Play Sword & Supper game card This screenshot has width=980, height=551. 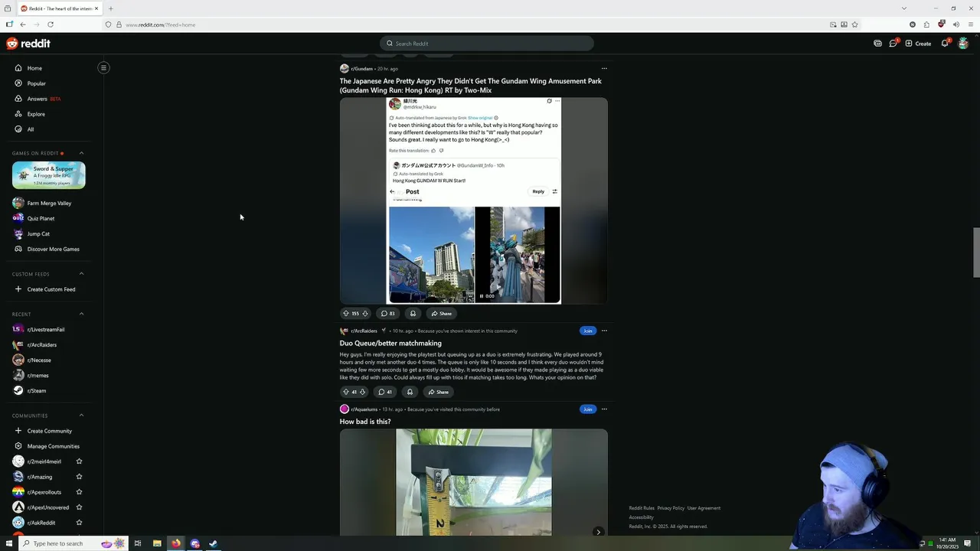[49, 175]
